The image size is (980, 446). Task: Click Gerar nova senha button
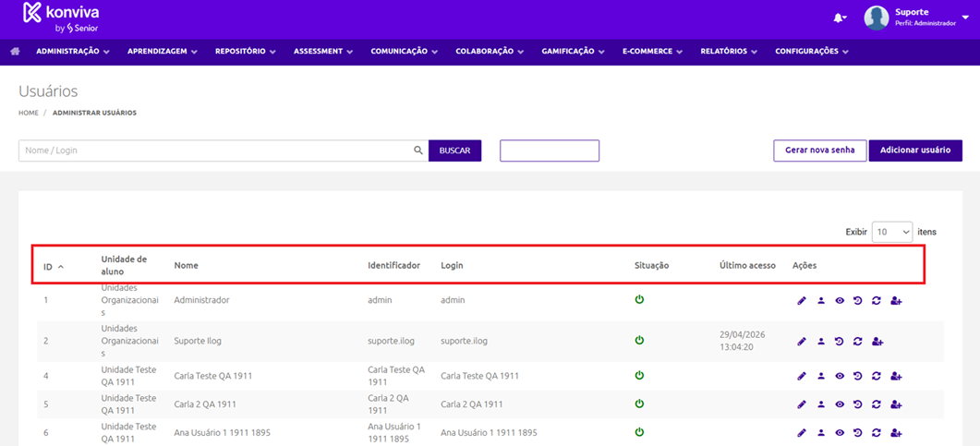pos(820,151)
